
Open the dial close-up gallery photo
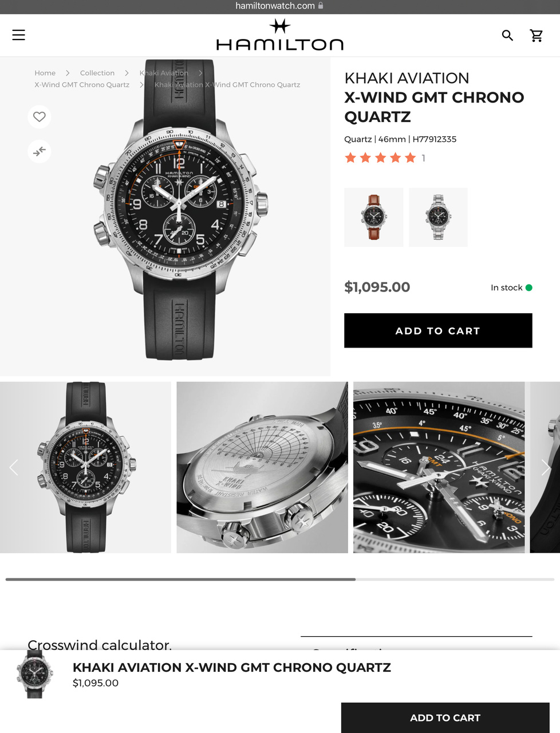click(439, 467)
